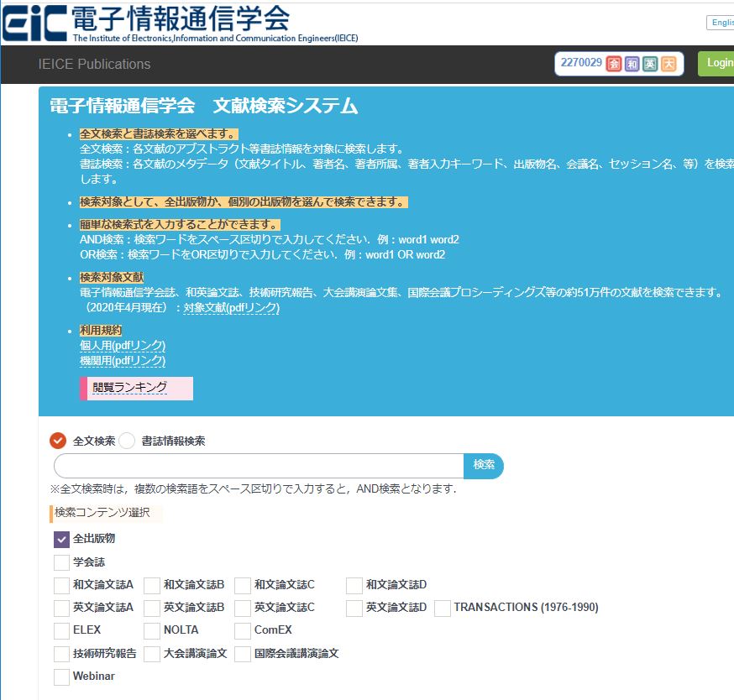Click the IEICE Publications header link
734x700 pixels.
click(x=94, y=64)
